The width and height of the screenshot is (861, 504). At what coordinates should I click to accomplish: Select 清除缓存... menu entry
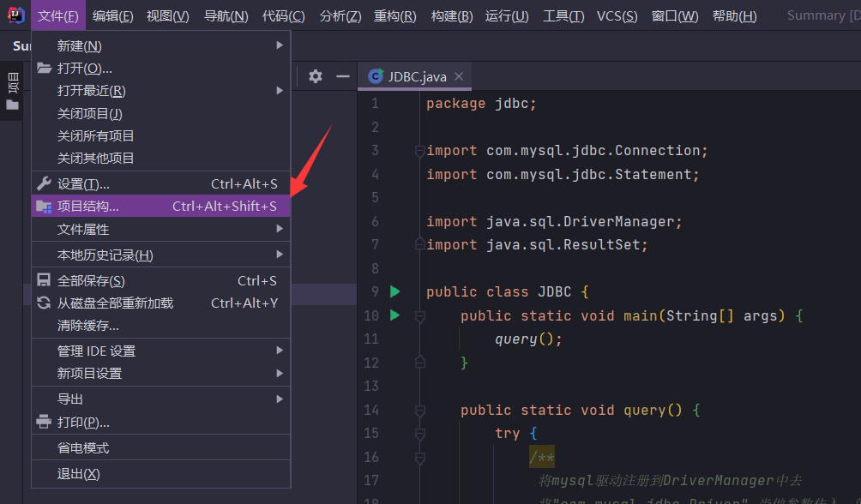click(161, 325)
